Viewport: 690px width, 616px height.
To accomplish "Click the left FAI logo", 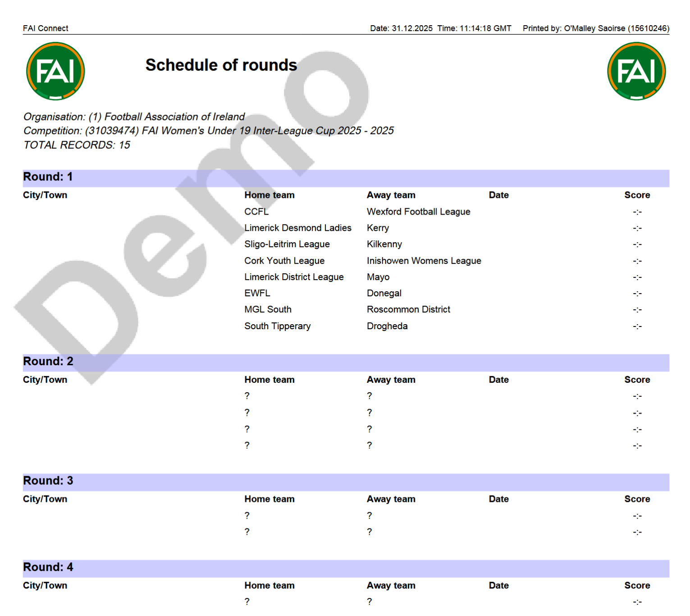I will pos(55,71).
